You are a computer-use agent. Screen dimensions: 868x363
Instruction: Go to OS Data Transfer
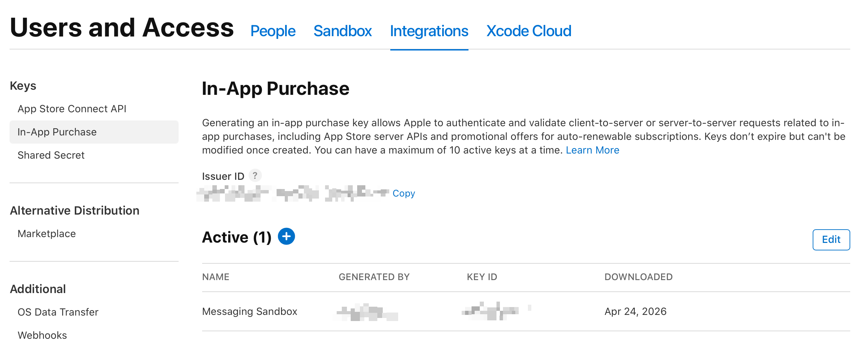(x=58, y=312)
